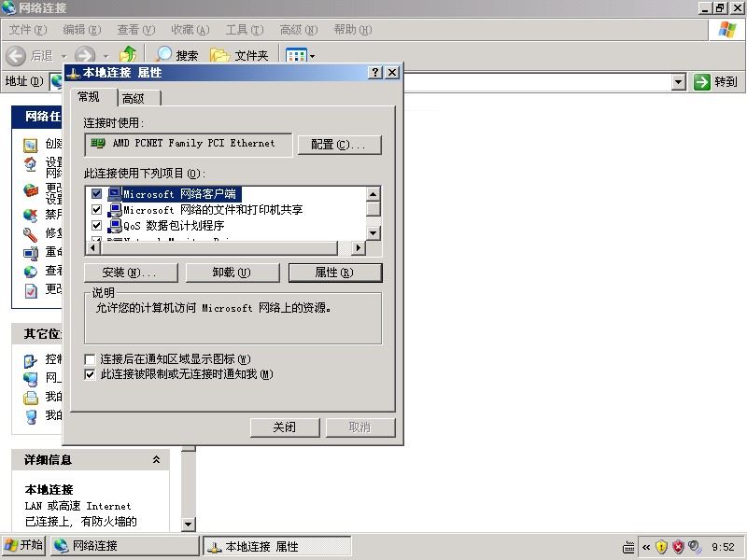Click the 安装(N)... button
This screenshot has width=747, height=560.
point(131,273)
